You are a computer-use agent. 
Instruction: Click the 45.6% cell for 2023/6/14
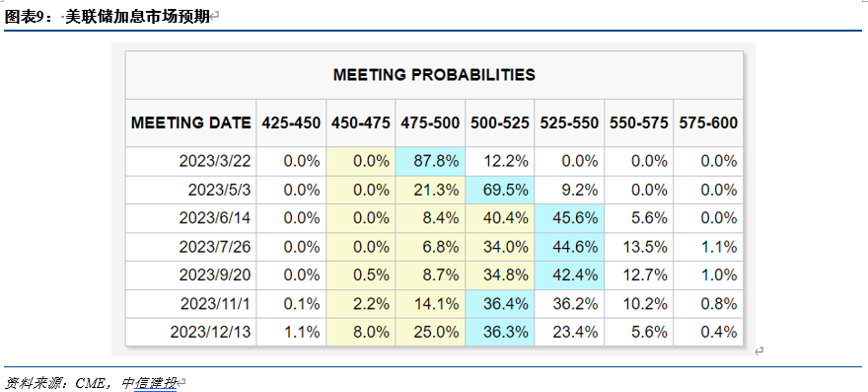tap(569, 218)
